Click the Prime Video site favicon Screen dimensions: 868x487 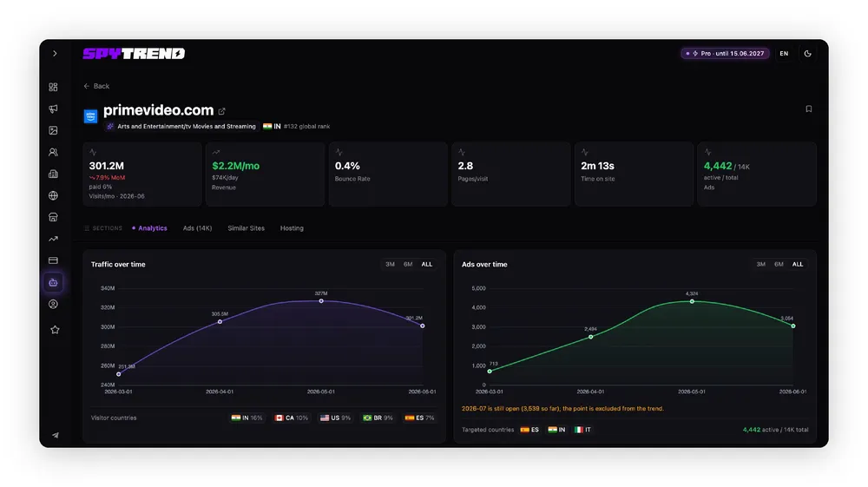click(x=91, y=116)
